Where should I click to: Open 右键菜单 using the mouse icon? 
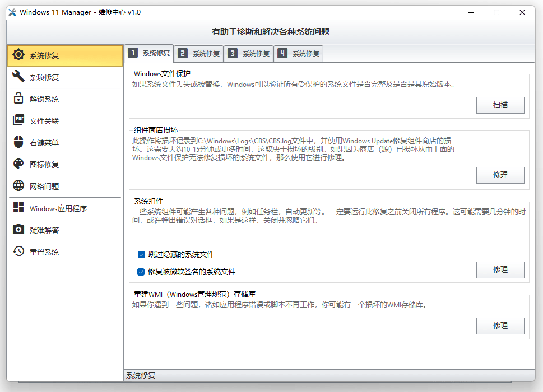(x=18, y=142)
